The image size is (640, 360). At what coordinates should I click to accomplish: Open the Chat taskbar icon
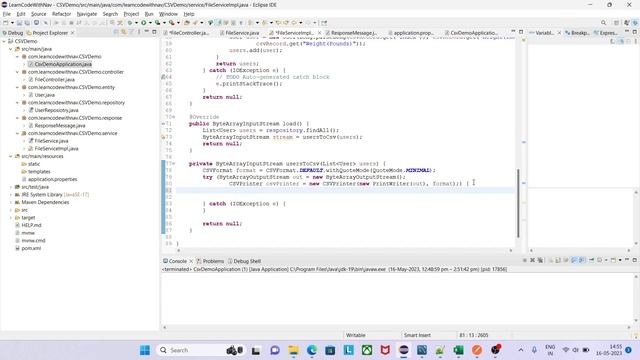click(x=275, y=350)
